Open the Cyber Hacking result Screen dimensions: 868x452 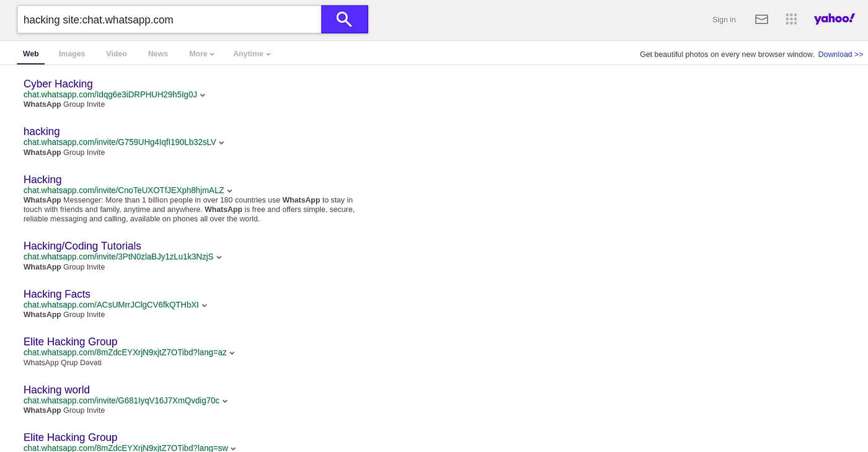point(58,84)
